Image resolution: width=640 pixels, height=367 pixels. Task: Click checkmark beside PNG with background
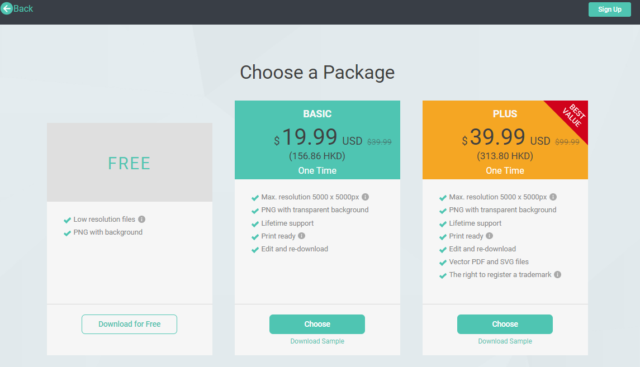67,233
